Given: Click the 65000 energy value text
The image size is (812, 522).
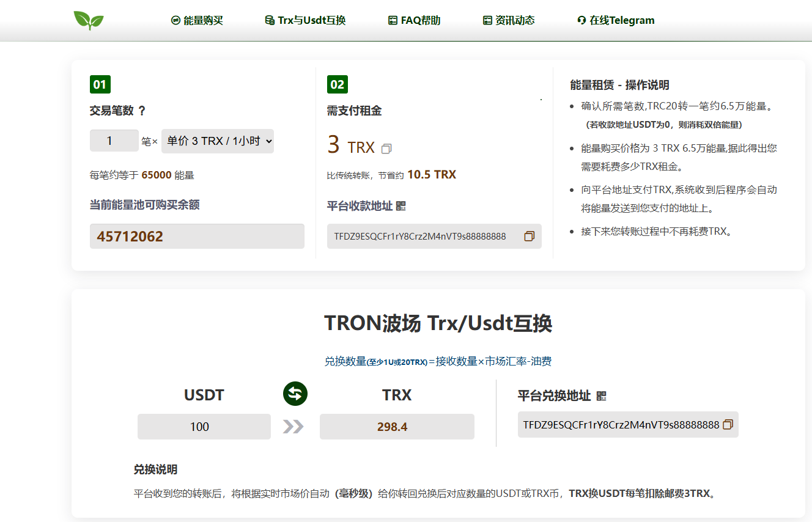Looking at the screenshot, I should click(157, 175).
